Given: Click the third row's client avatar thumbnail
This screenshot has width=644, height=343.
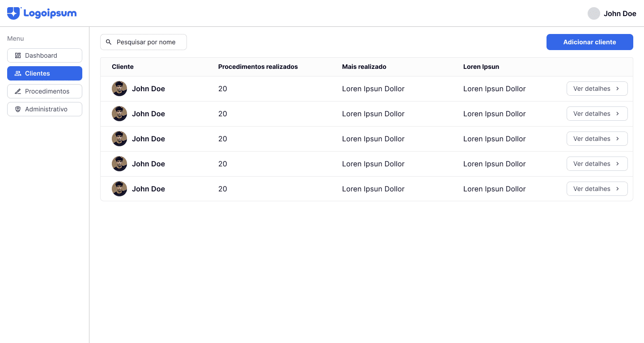Looking at the screenshot, I should [x=119, y=139].
